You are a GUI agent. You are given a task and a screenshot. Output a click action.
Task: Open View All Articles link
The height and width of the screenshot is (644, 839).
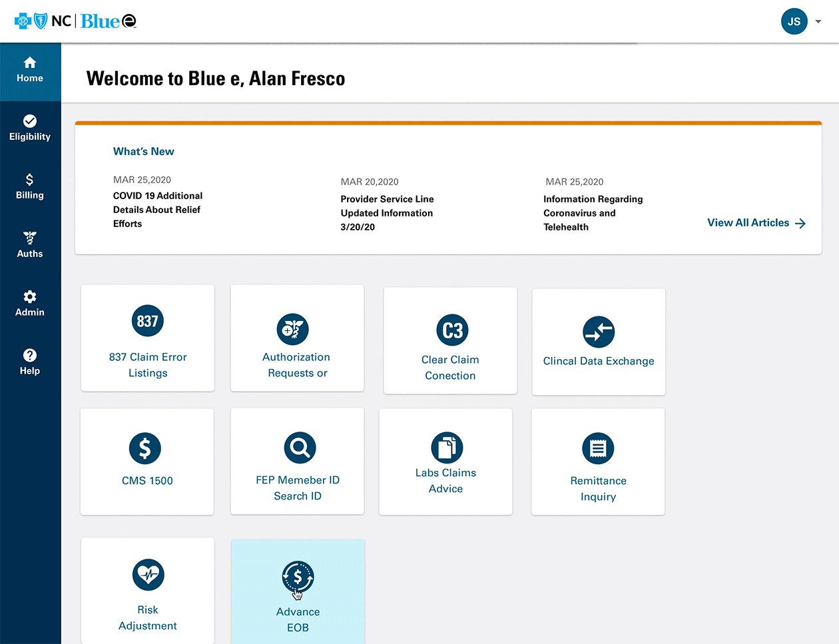756,223
